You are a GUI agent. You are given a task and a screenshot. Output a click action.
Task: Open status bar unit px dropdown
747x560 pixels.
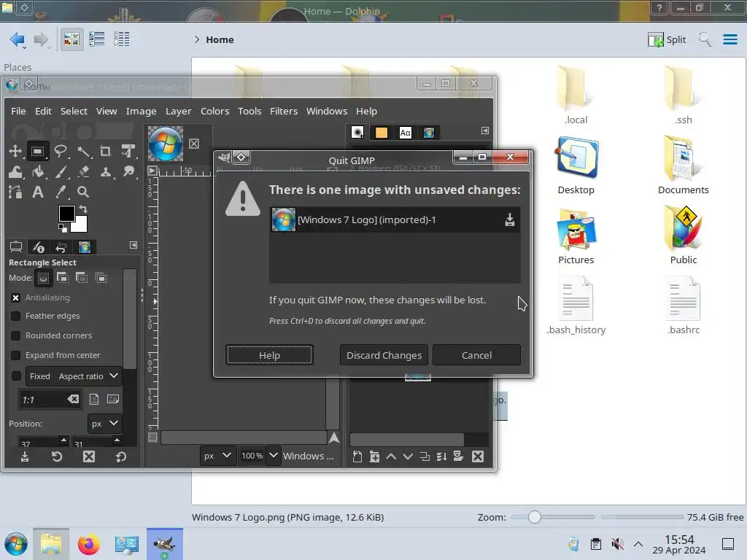217,456
